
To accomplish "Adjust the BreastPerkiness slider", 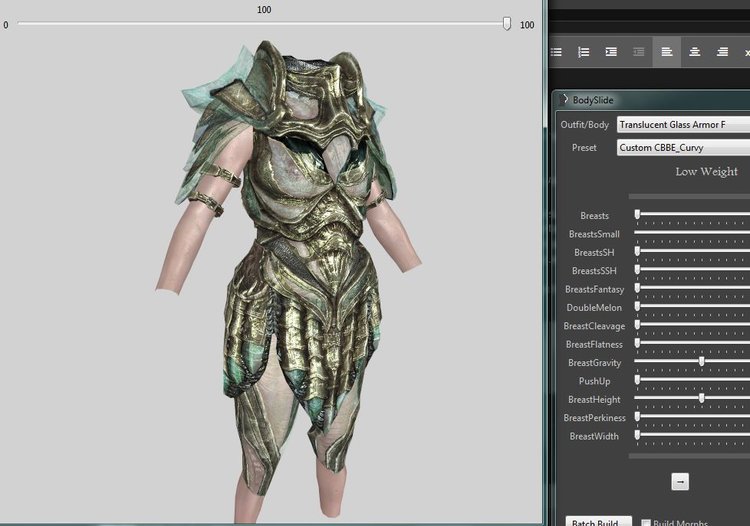I will [x=637, y=416].
